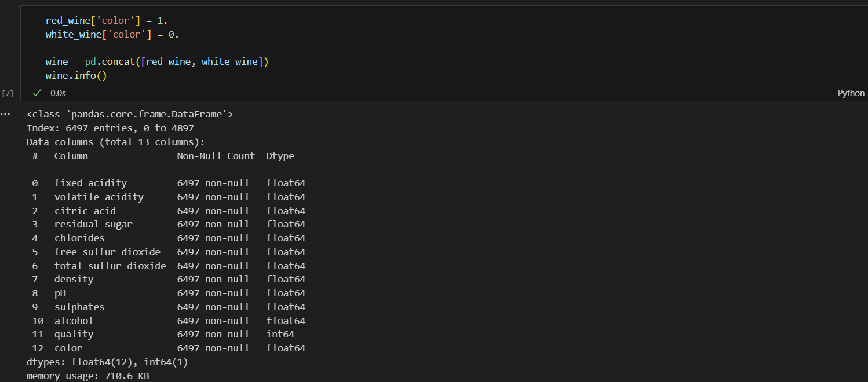Screen dimensions: 868x382
Task: Click the 'Data columns (total 13 columns)' text
Action: (116, 142)
